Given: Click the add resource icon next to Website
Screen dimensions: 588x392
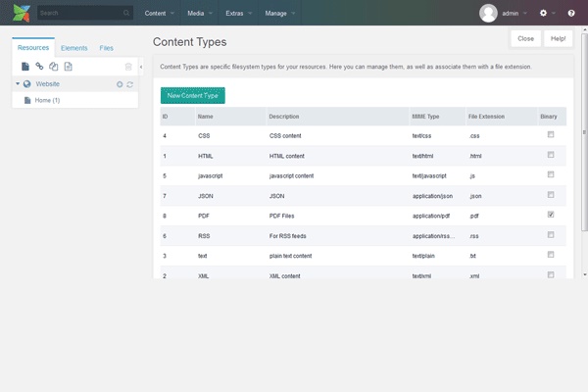Looking at the screenshot, I should (120, 84).
